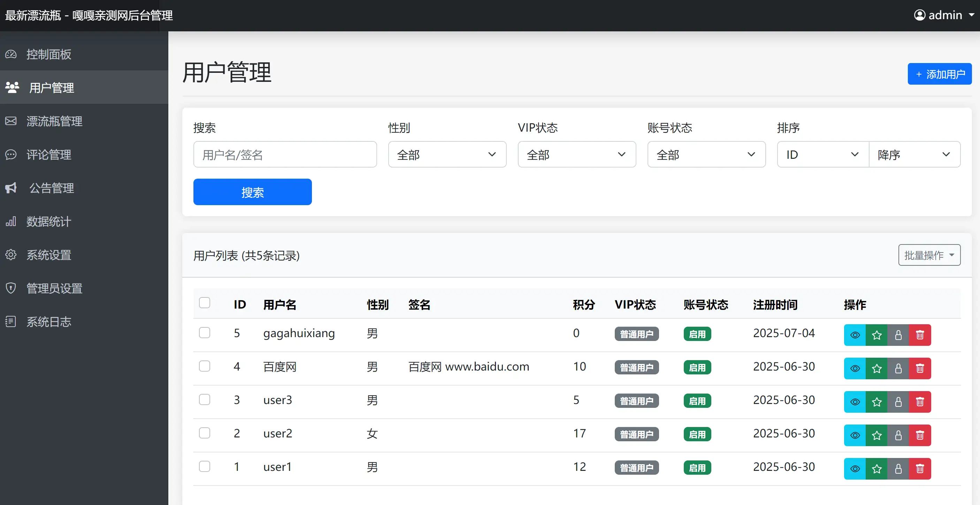Open the 系统设置 gear icon

click(11, 255)
